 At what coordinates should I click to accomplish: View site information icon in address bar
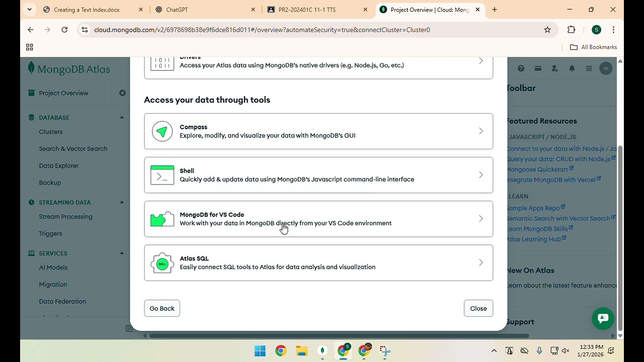point(86,30)
